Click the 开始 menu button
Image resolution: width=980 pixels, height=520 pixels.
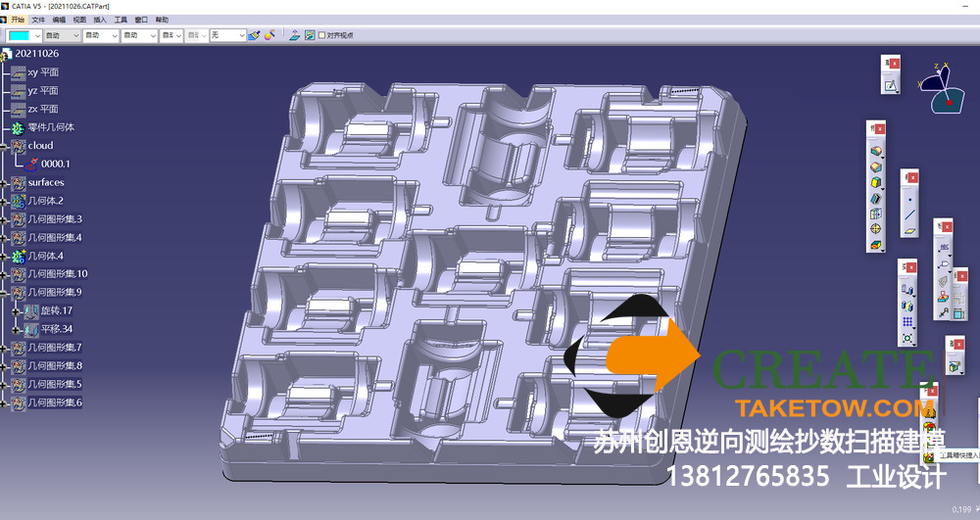point(17,20)
